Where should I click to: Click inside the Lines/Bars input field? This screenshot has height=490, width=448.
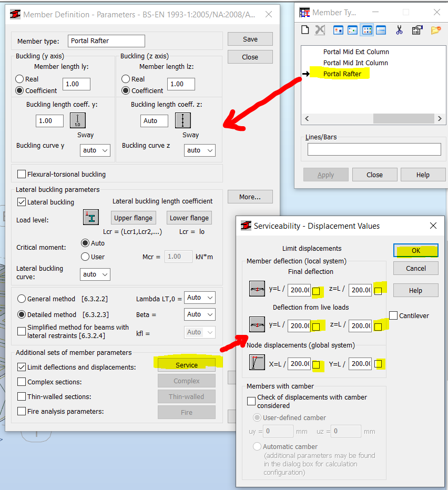[x=374, y=149]
